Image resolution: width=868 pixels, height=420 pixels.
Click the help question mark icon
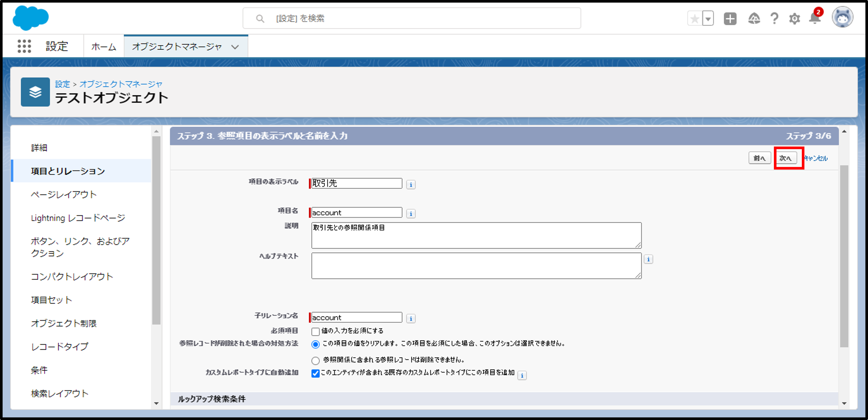pyautogui.click(x=774, y=19)
